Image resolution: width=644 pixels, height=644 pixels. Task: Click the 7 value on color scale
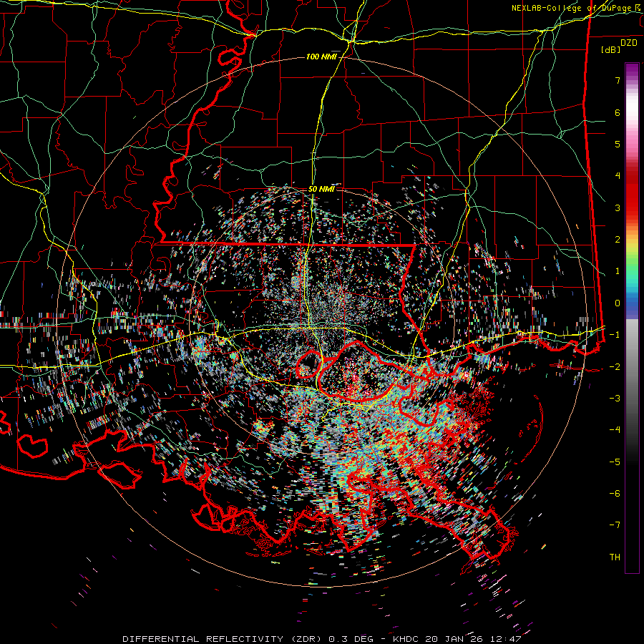tap(618, 80)
